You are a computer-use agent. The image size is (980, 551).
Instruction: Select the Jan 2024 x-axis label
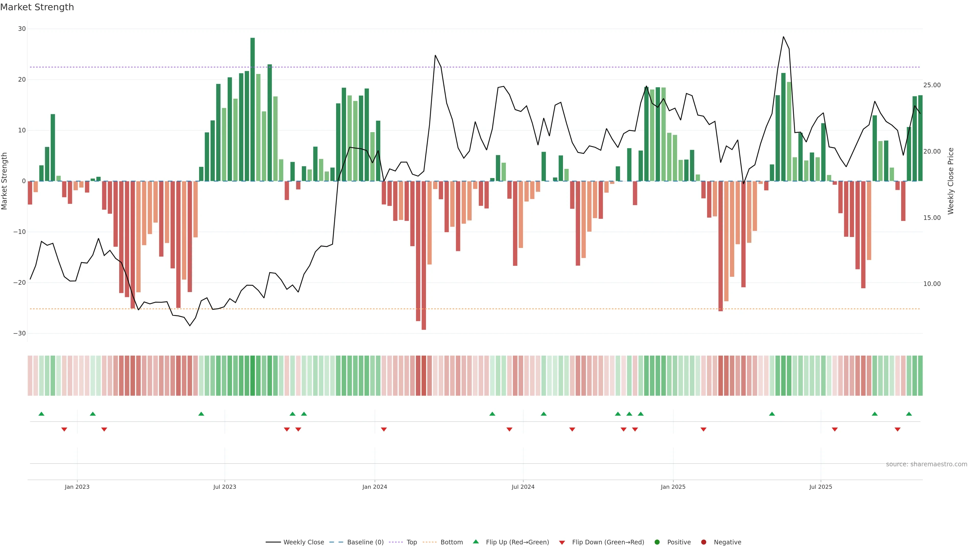374,487
